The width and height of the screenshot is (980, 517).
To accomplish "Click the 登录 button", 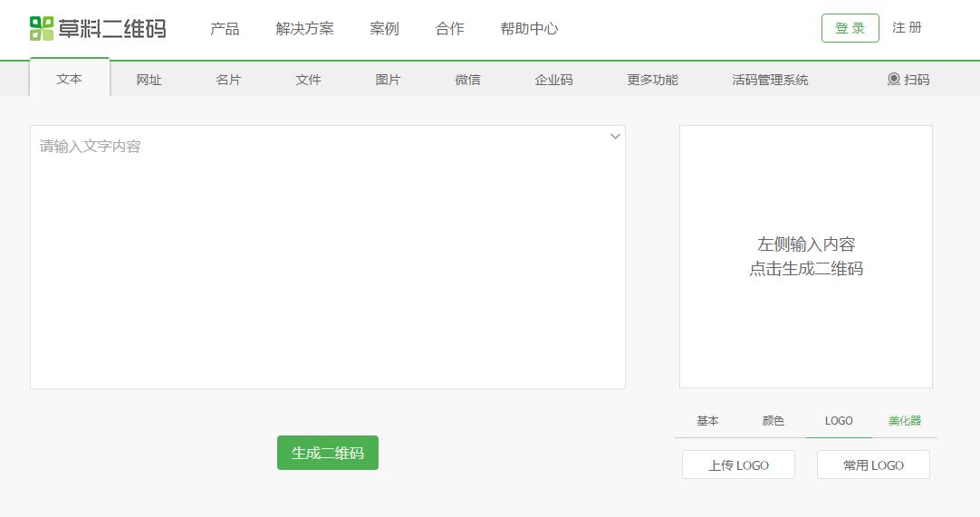I will 850,28.
